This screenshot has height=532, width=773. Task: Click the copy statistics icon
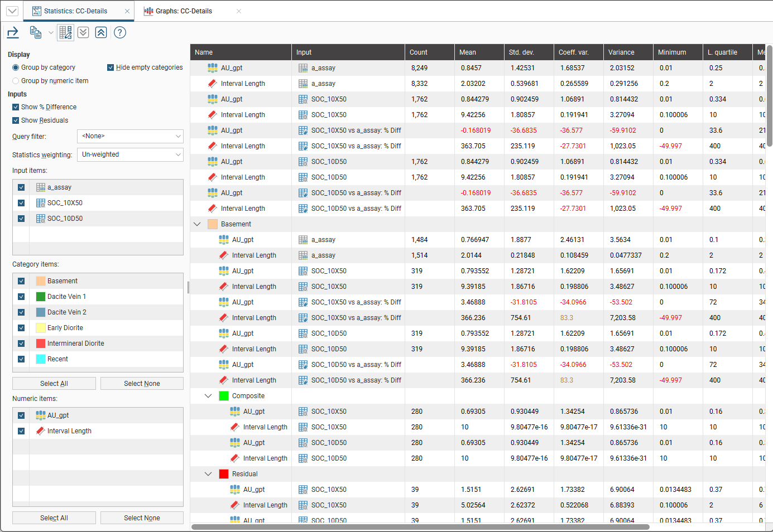(36, 33)
